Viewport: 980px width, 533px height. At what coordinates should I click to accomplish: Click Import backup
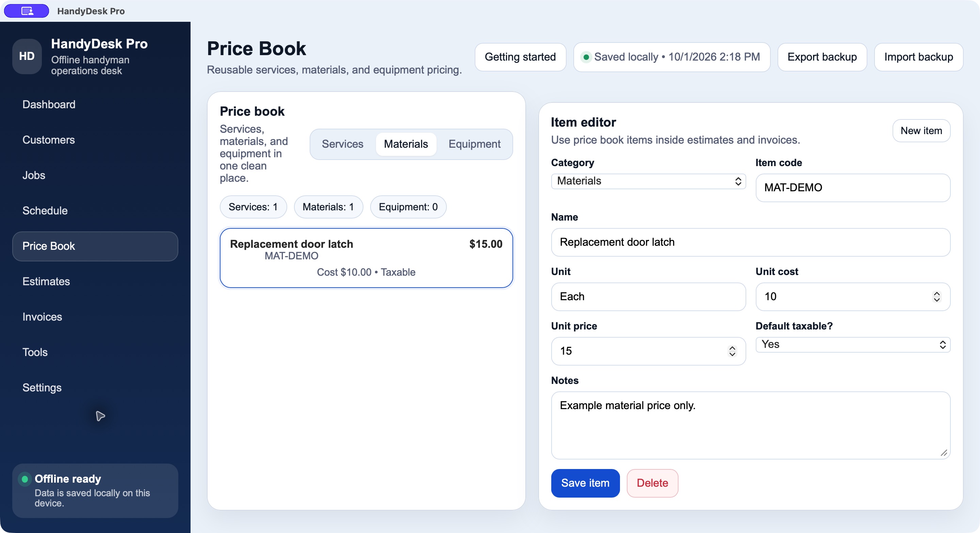point(918,57)
